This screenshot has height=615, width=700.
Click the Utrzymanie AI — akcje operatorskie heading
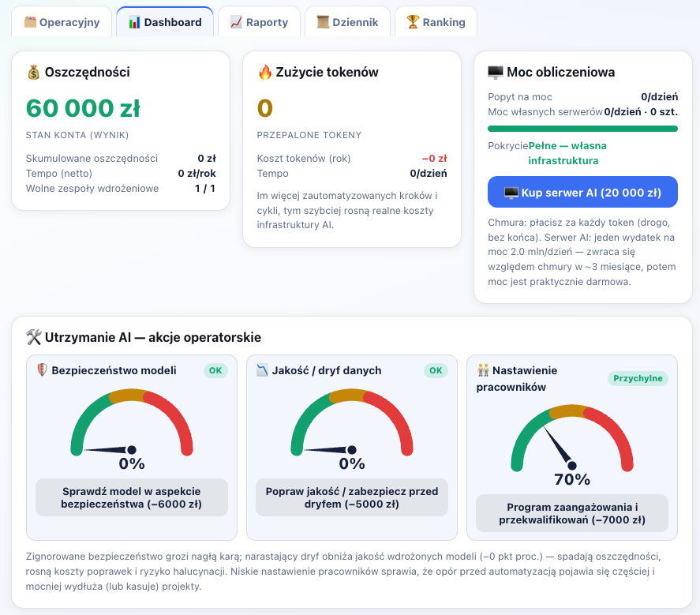tap(152, 337)
